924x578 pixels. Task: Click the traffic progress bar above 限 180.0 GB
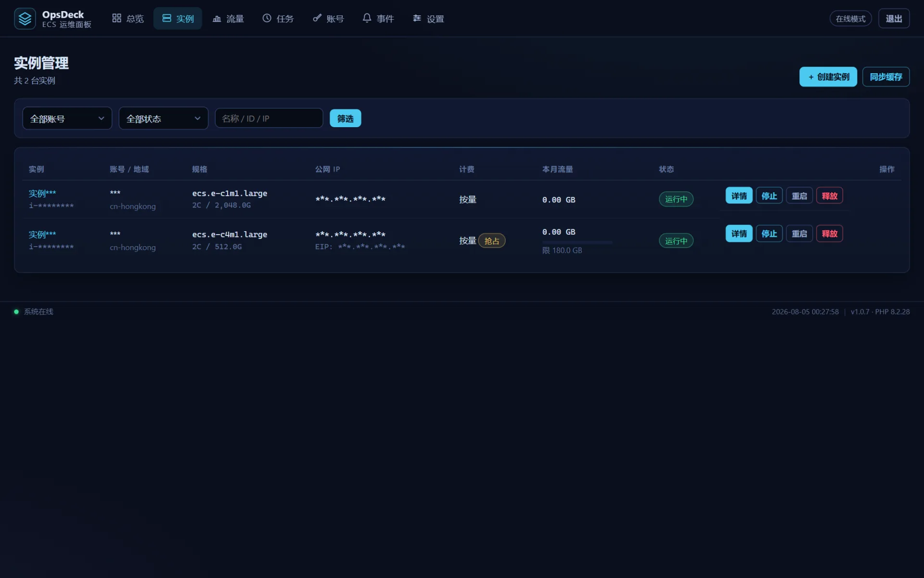tap(577, 242)
